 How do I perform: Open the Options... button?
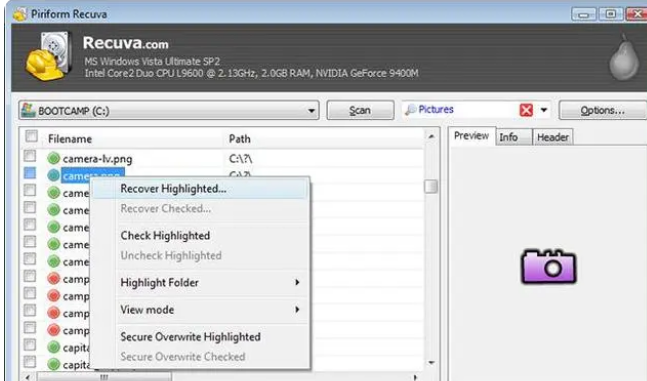click(x=602, y=110)
